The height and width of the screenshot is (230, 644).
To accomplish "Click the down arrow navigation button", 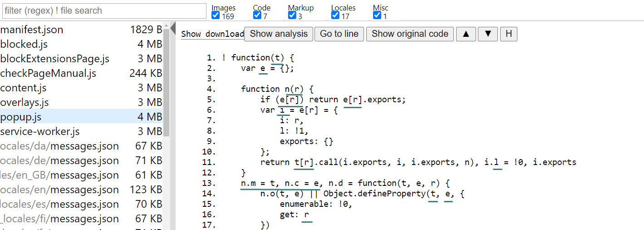I will click(x=488, y=34).
